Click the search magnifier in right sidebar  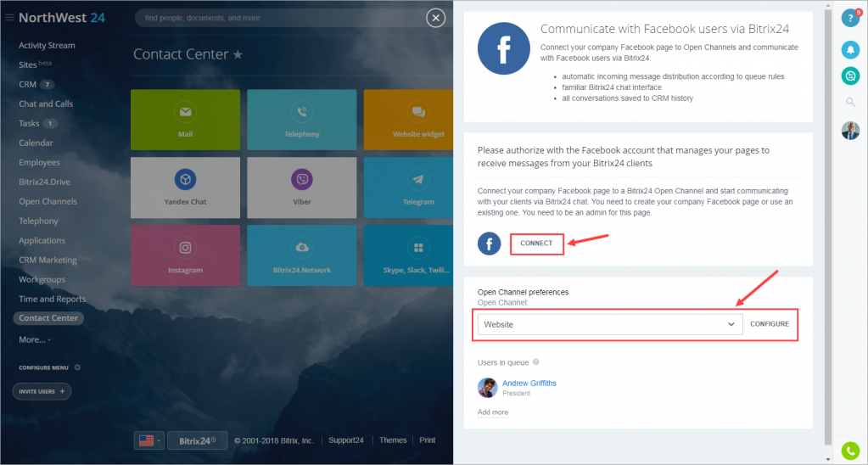[x=850, y=102]
